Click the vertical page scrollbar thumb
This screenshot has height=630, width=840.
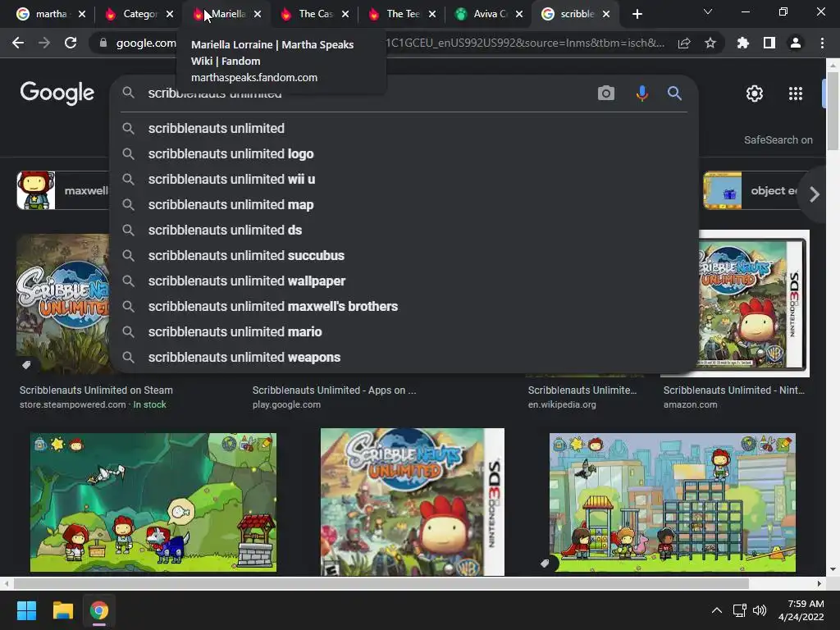833,111
